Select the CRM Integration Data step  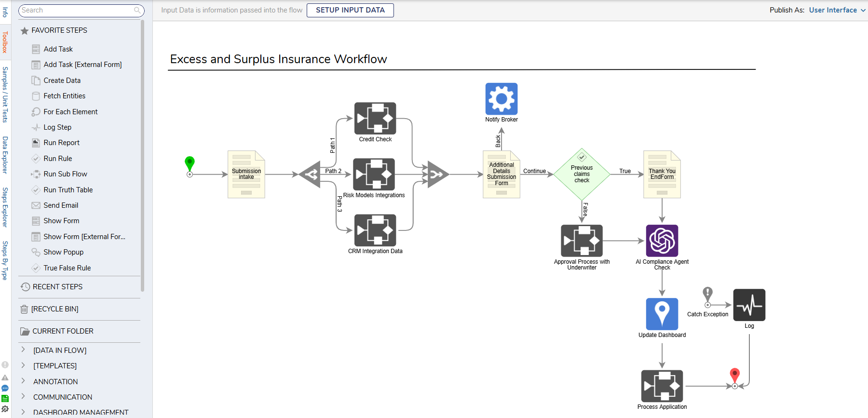coord(375,230)
